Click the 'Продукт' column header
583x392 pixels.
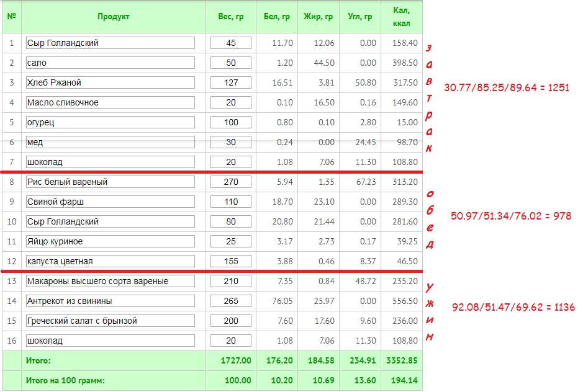coord(113,17)
